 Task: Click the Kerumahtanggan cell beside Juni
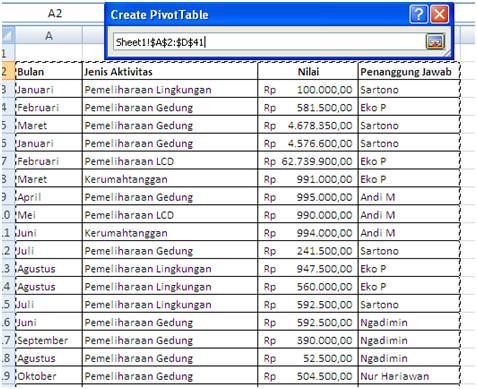[170, 233]
